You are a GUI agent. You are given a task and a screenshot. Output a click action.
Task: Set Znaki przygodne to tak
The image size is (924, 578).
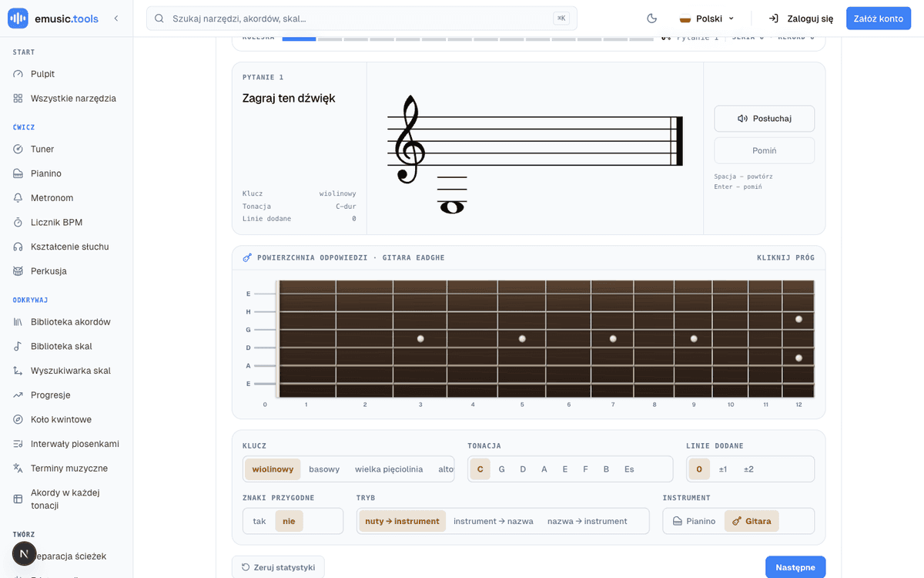click(x=259, y=521)
